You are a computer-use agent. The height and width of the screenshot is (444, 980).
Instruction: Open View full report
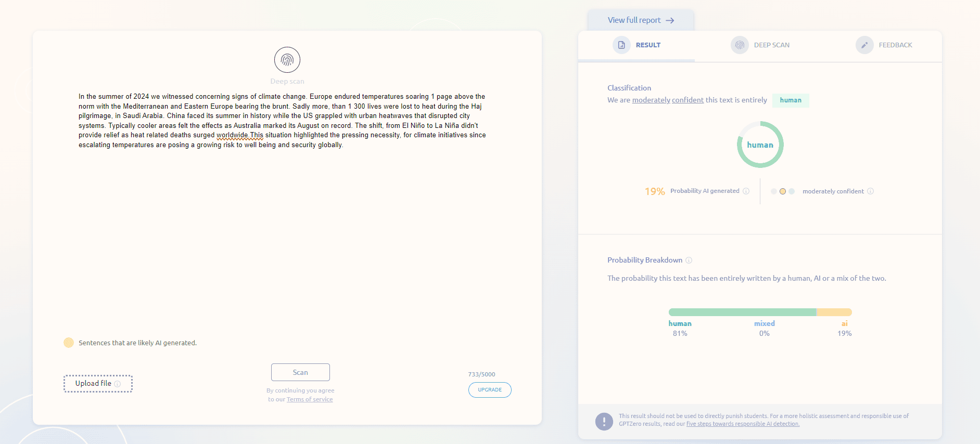tap(641, 20)
